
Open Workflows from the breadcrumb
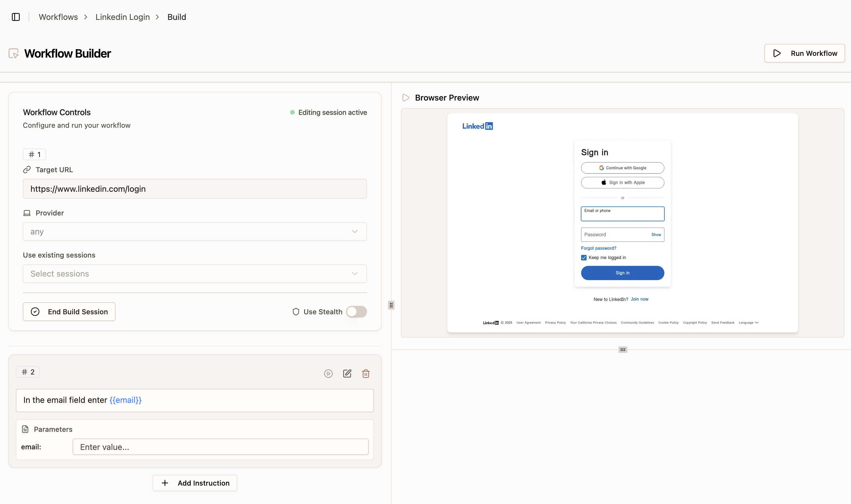[58, 17]
